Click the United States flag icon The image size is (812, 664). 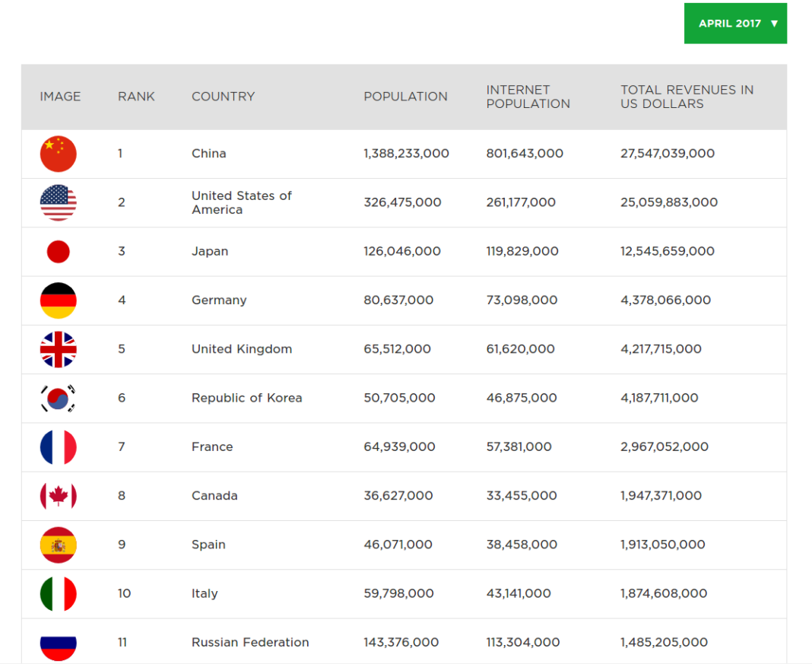pyautogui.click(x=58, y=202)
